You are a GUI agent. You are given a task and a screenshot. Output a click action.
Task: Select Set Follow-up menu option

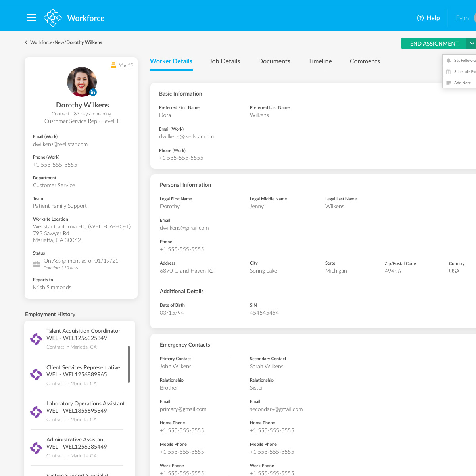(x=459, y=61)
